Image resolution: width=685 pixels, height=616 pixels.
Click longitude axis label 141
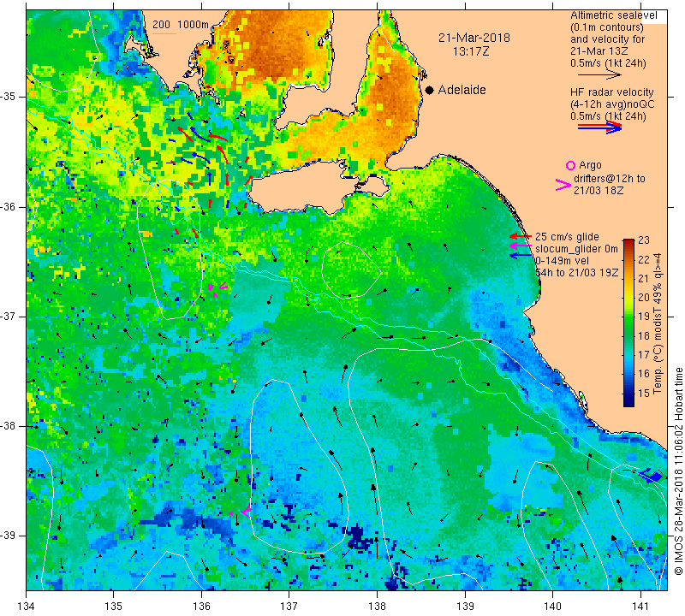(x=640, y=606)
